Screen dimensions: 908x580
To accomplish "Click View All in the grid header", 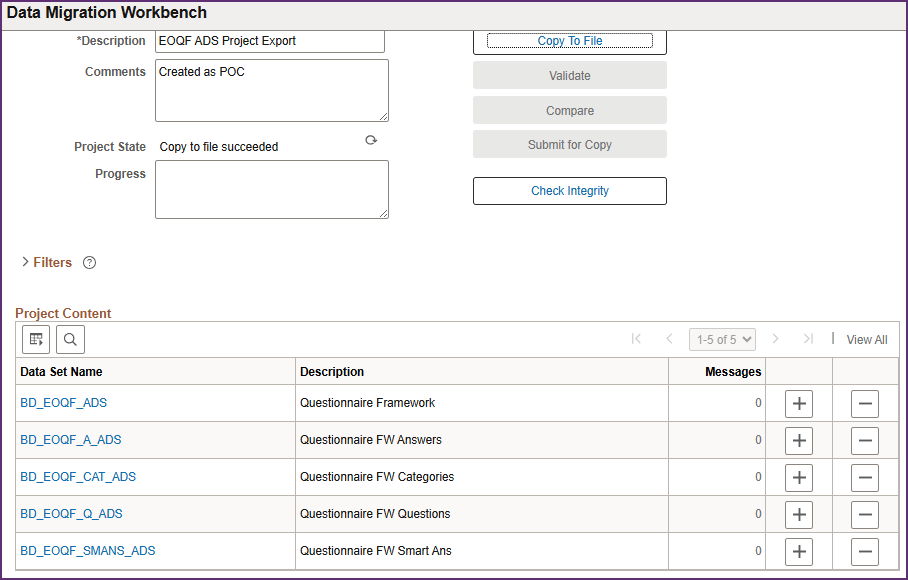I will coord(867,340).
